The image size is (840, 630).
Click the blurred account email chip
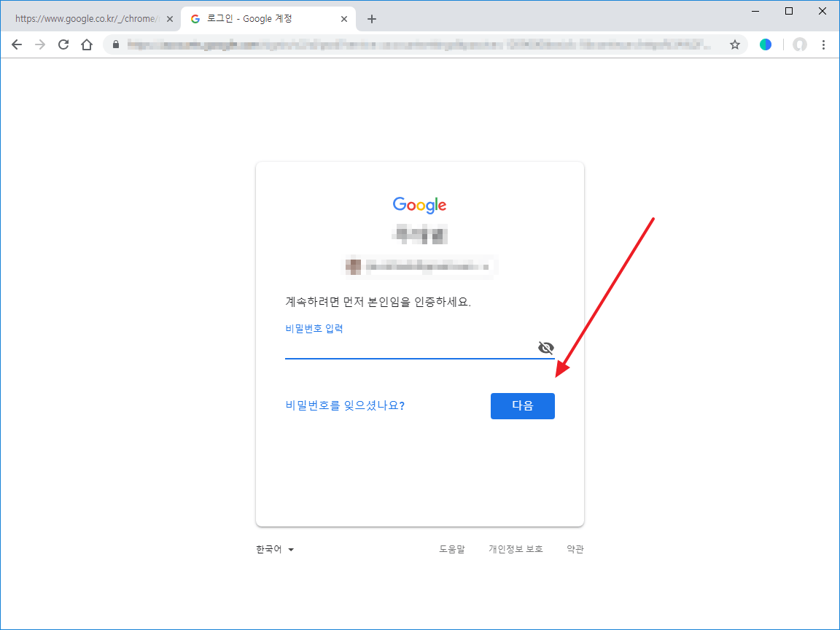click(x=419, y=266)
